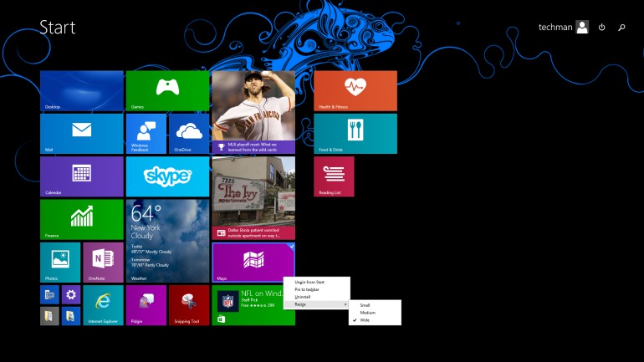Screen dimensions: 644x362
Task: Open the Snipping Tool tile
Action: (x=189, y=305)
